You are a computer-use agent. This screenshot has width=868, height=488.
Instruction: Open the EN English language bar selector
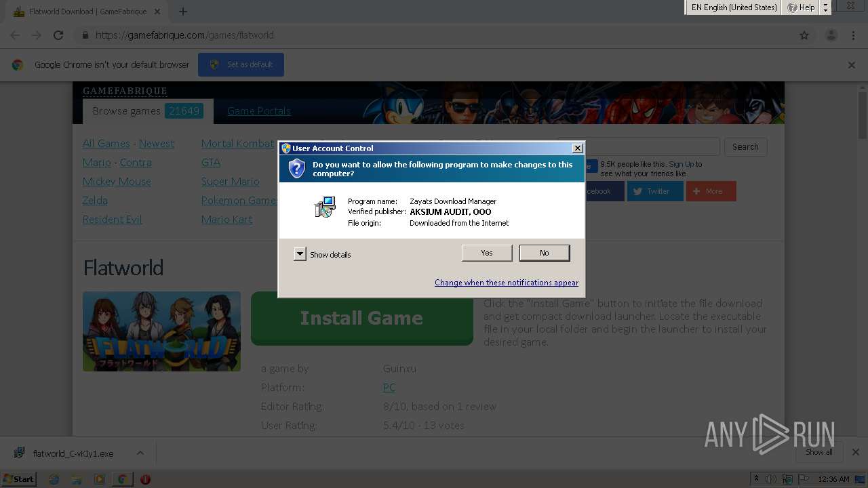[x=734, y=7]
